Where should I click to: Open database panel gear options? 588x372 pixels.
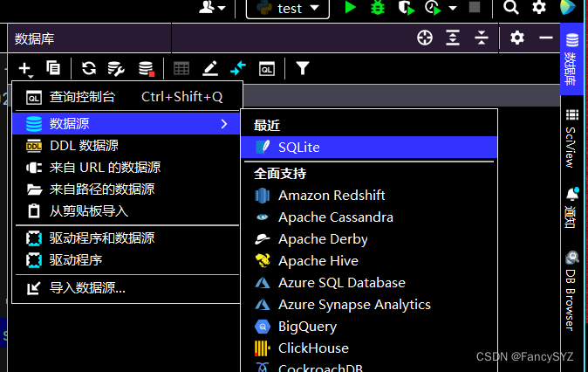517,38
